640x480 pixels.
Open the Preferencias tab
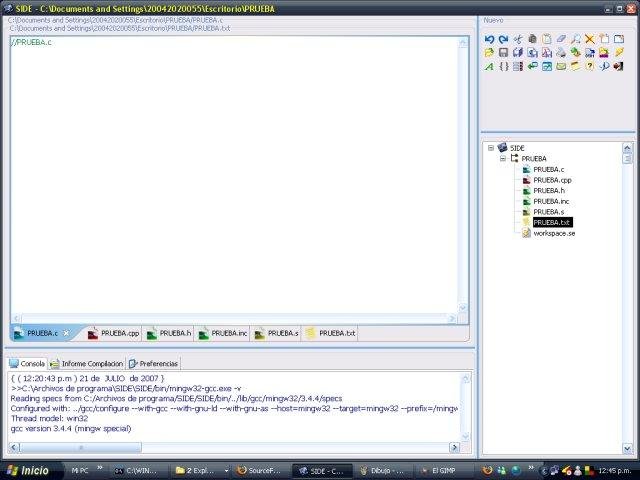point(153,363)
